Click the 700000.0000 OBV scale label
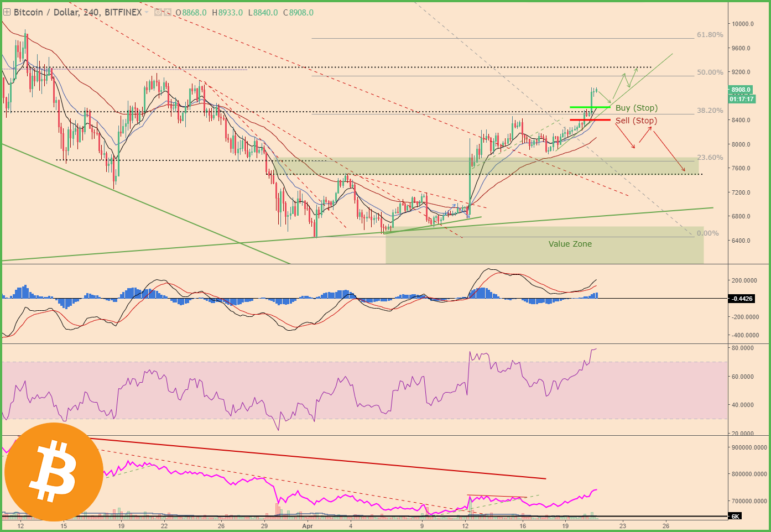Screen dimensions: 771x532 click(749, 501)
